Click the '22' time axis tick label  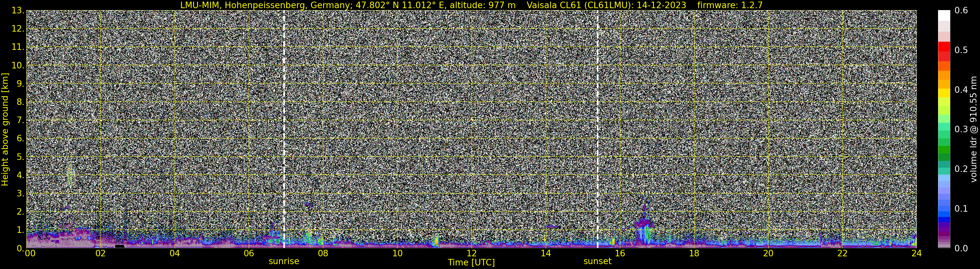tap(842, 253)
